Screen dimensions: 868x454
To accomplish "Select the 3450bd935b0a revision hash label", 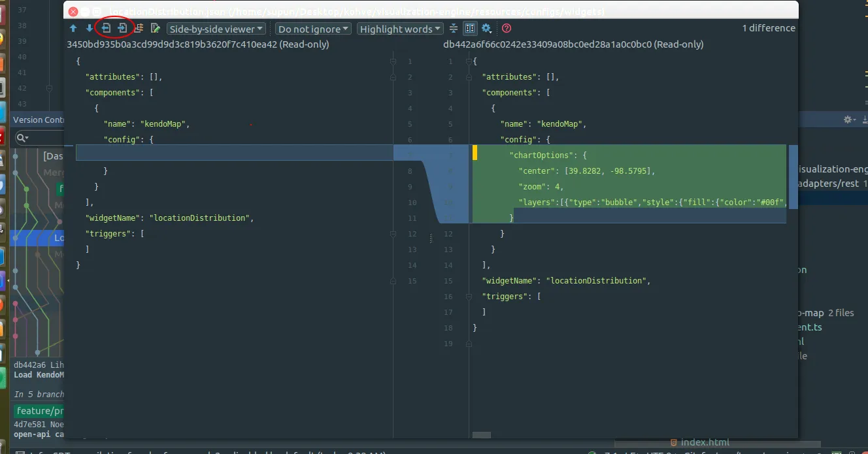I will 197,44.
